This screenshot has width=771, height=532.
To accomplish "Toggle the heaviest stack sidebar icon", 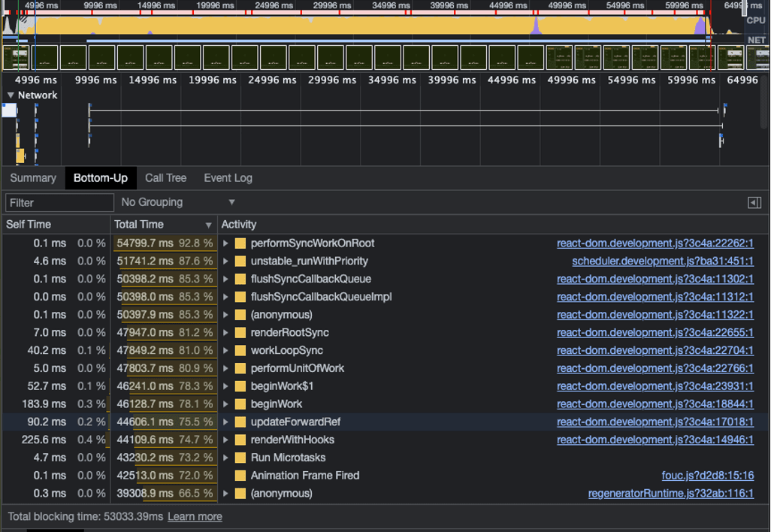I will point(754,202).
